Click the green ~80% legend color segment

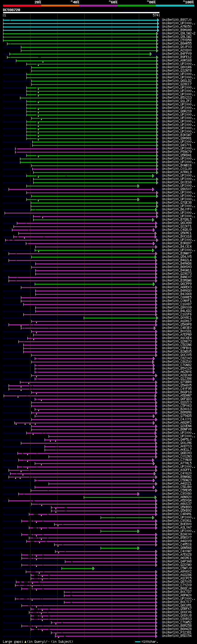pyautogui.click(x=137, y=6)
